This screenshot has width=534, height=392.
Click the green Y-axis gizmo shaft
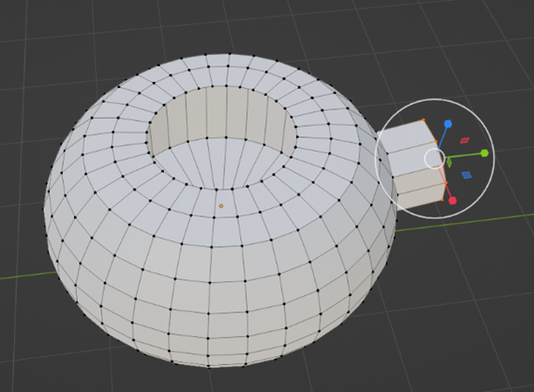click(465, 155)
